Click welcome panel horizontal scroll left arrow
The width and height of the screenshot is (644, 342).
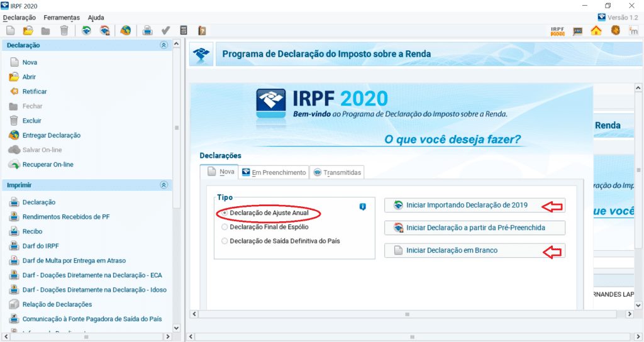coord(194,314)
